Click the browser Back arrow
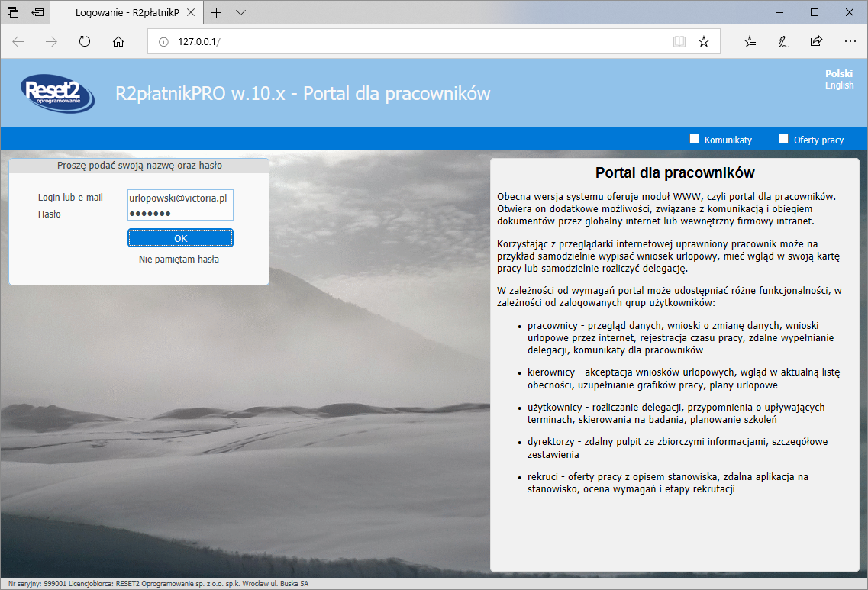Image resolution: width=868 pixels, height=590 pixels. pyautogui.click(x=18, y=41)
